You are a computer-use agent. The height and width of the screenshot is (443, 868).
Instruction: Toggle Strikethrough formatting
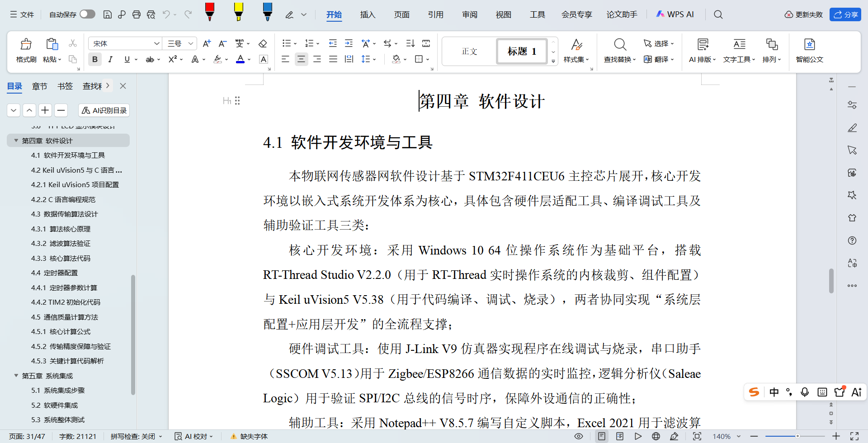coord(150,59)
